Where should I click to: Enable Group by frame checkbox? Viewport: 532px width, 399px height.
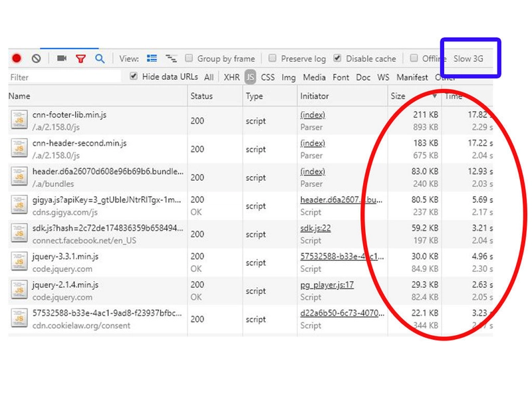coord(189,58)
